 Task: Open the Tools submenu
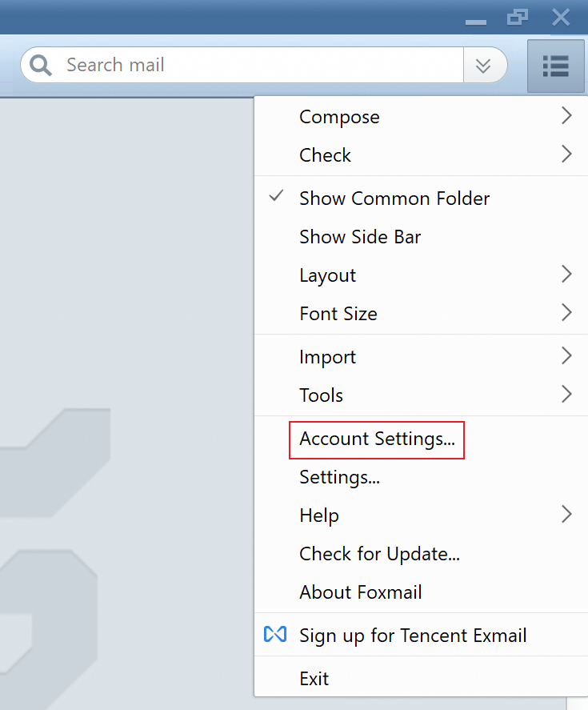322,395
